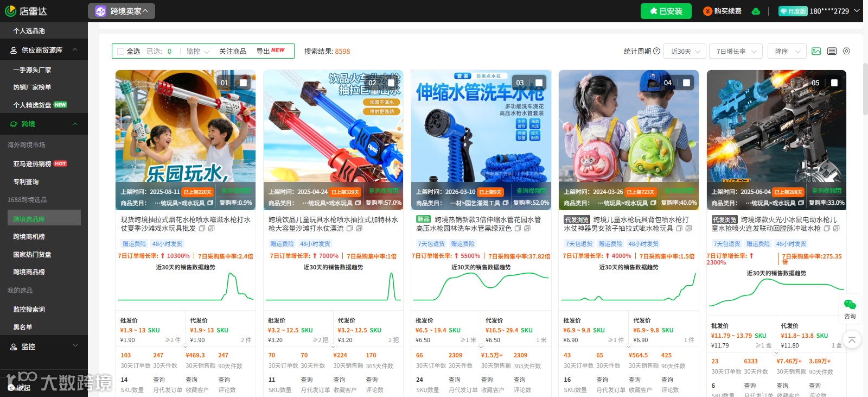Open the 7日增长率 sort field dropdown
Screen dimensions: 868x397
point(736,51)
